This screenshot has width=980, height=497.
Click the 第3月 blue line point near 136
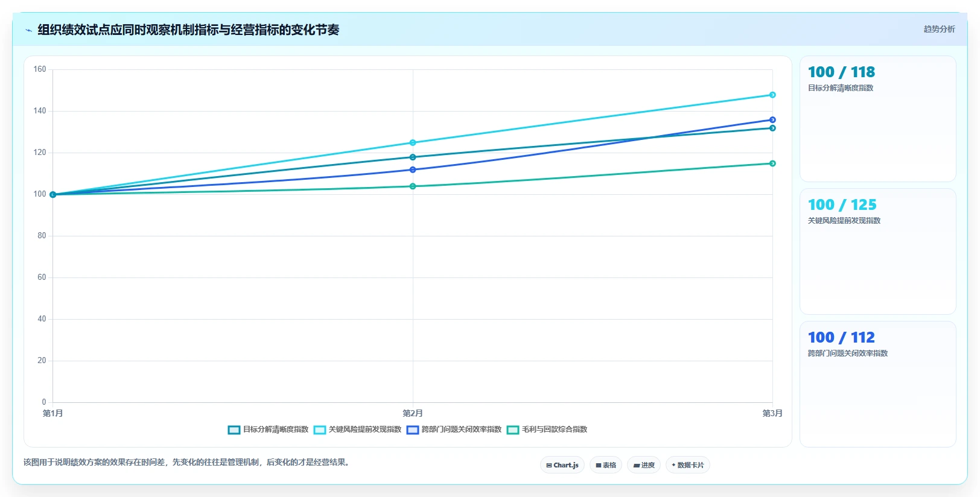click(x=772, y=120)
